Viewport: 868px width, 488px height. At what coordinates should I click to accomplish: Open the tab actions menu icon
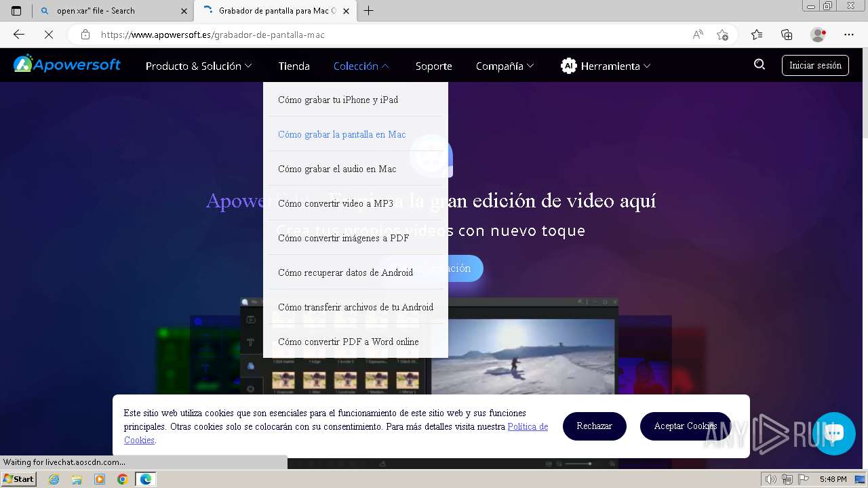(x=16, y=11)
